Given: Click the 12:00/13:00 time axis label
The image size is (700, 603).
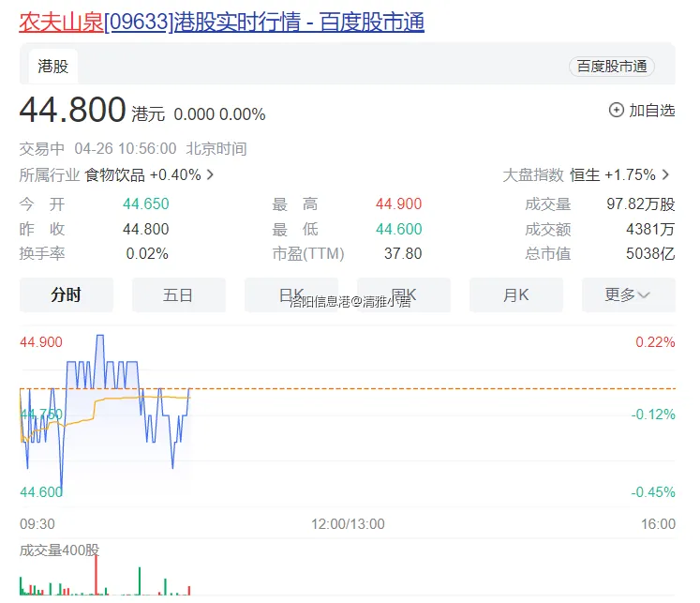Looking at the screenshot, I should click(348, 524).
